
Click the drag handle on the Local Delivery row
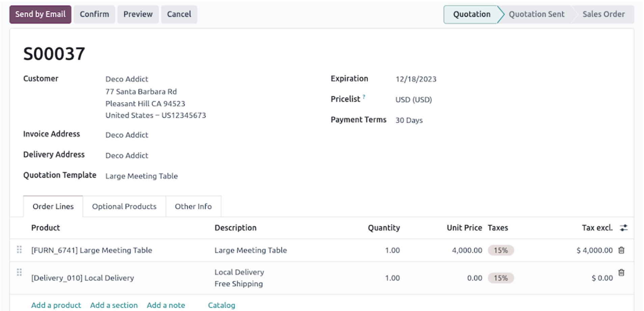19,271
